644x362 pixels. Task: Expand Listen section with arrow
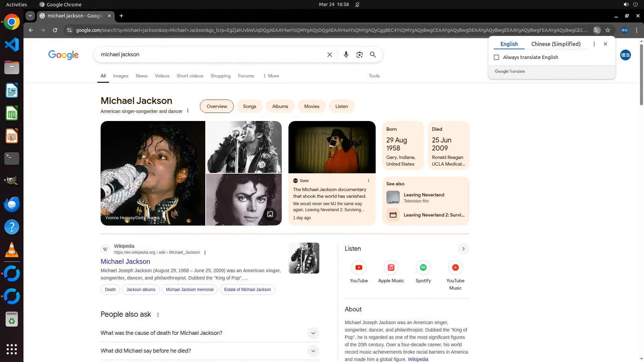coord(463,249)
